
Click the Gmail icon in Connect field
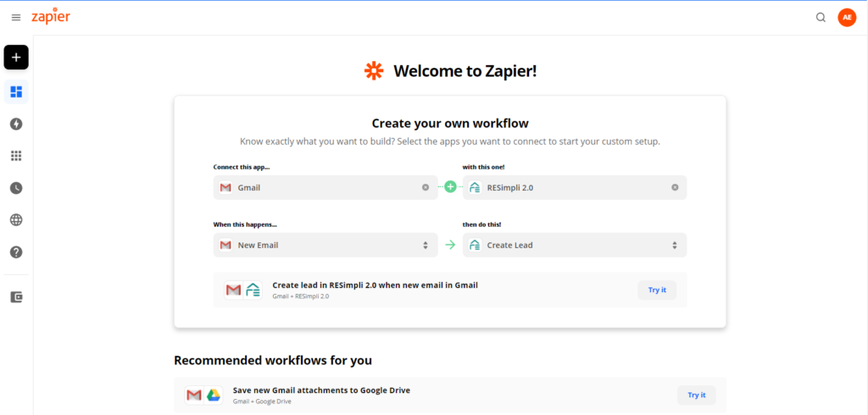(225, 187)
